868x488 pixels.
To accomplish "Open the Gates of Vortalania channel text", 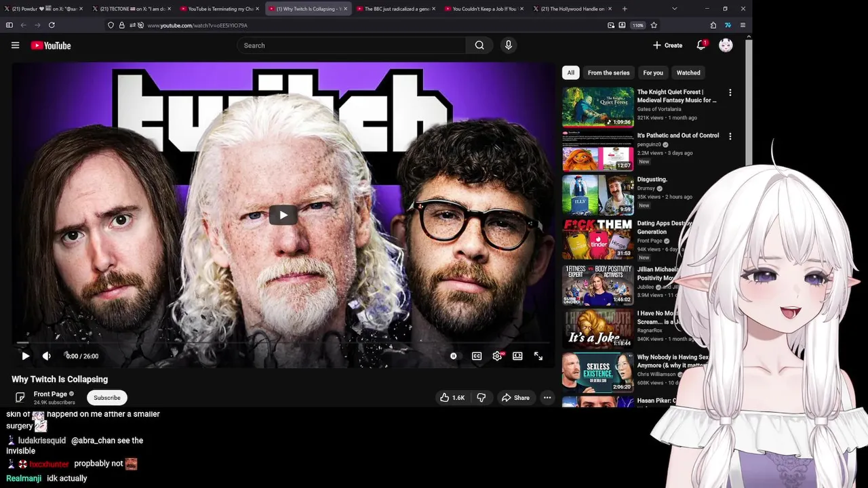I will point(659,109).
